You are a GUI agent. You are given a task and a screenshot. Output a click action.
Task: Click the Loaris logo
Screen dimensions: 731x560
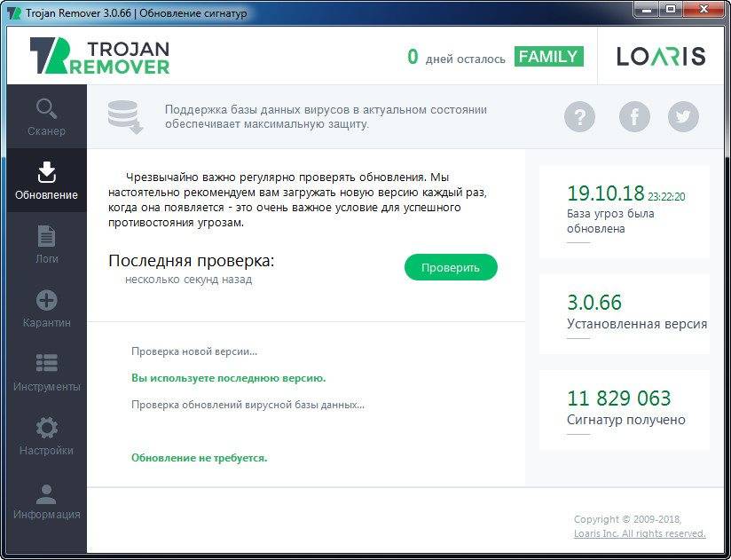(x=661, y=56)
